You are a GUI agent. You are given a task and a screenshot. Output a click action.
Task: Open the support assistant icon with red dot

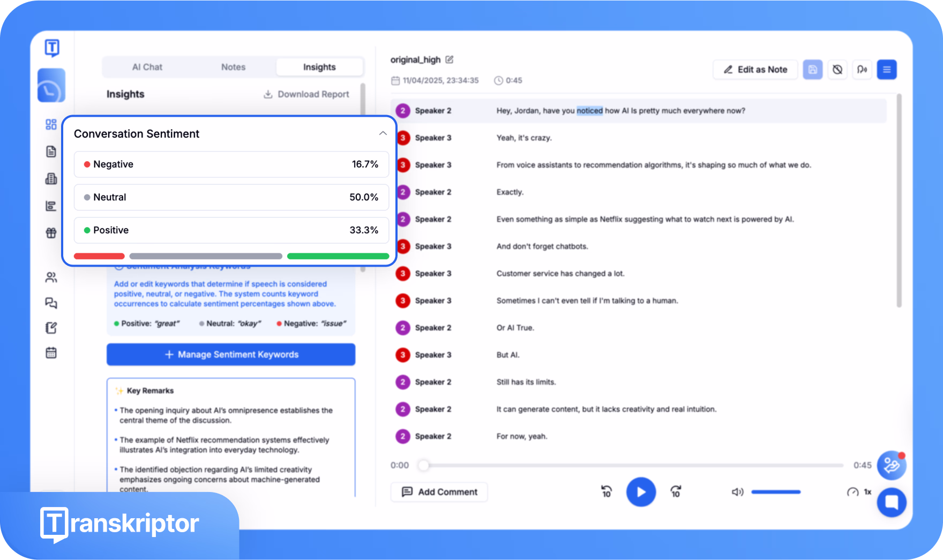(892, 465)
